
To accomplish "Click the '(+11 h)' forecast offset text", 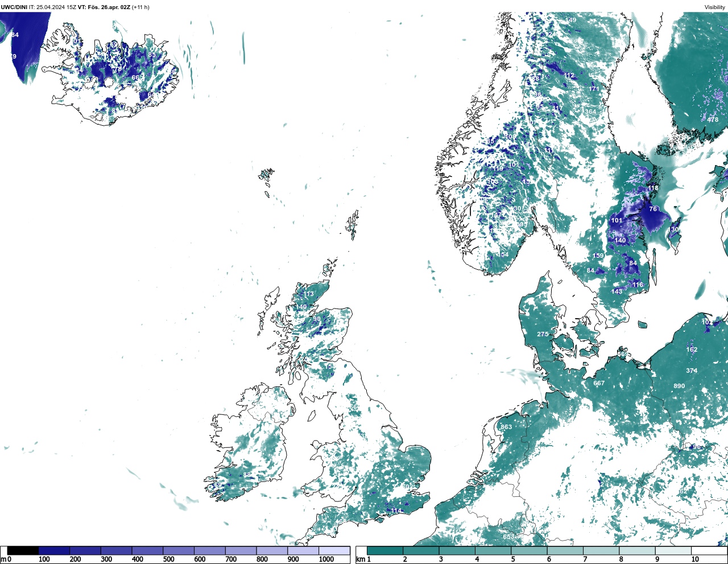I will tap(140, 7).
